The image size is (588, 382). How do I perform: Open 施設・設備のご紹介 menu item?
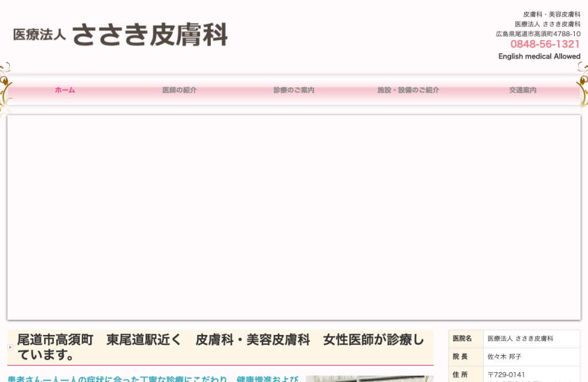408,90
